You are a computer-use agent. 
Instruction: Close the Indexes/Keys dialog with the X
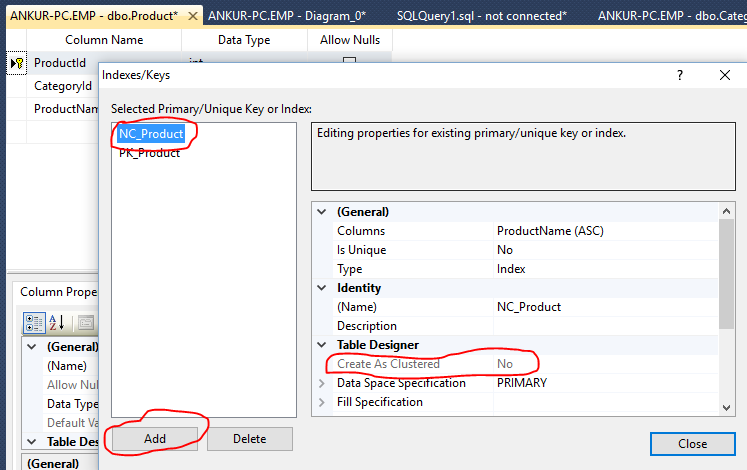tap(725, 75)
